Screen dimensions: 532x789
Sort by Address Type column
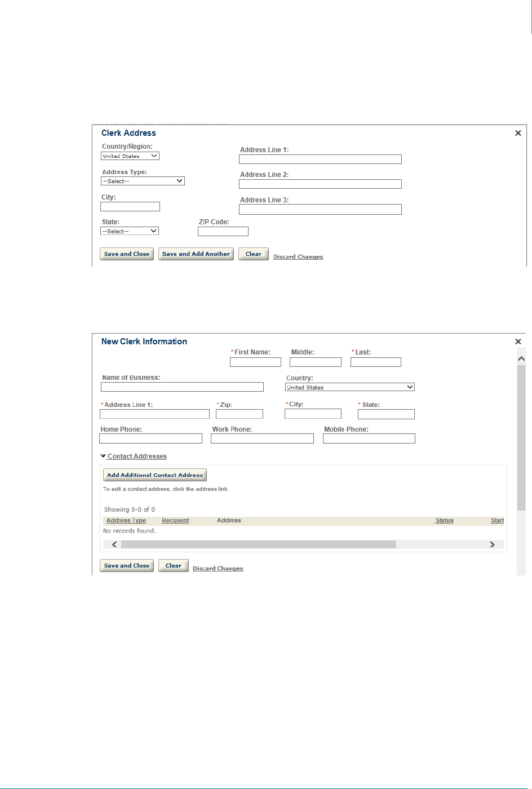click(126, 521)
